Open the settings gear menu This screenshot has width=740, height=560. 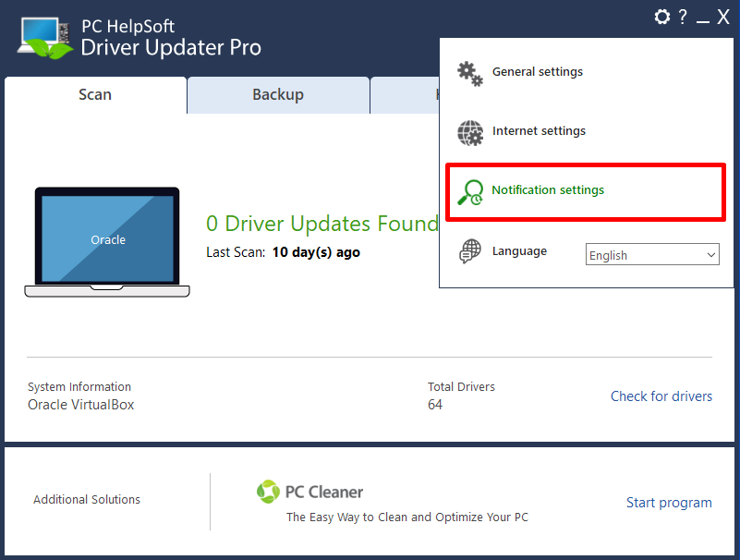tap(661, 17)
